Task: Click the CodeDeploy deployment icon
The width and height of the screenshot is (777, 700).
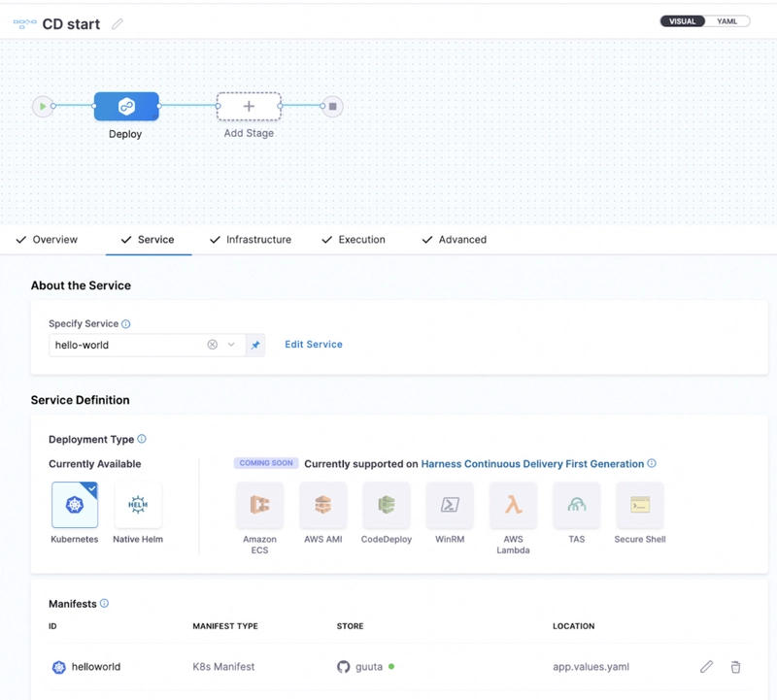Action: [387, 505]
